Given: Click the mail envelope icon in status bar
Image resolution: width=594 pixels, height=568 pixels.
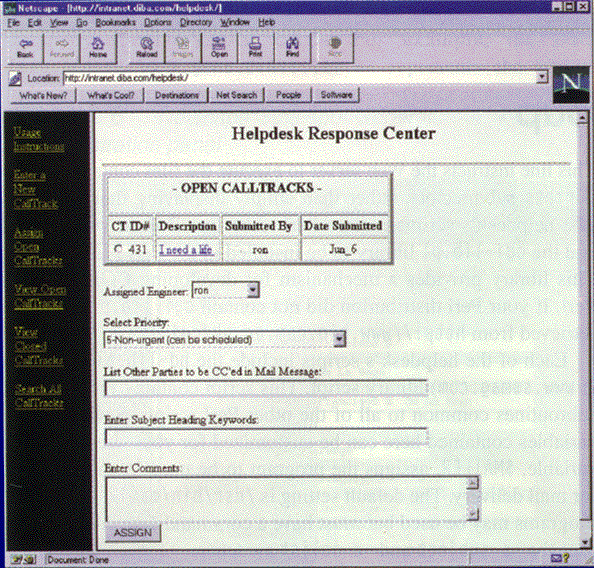Looking at the screenshot, I should (x=555, y=558).
